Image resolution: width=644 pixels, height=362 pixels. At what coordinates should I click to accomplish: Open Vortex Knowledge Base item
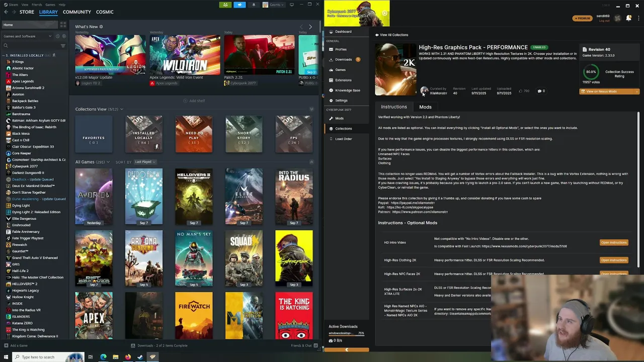point(347,90)
